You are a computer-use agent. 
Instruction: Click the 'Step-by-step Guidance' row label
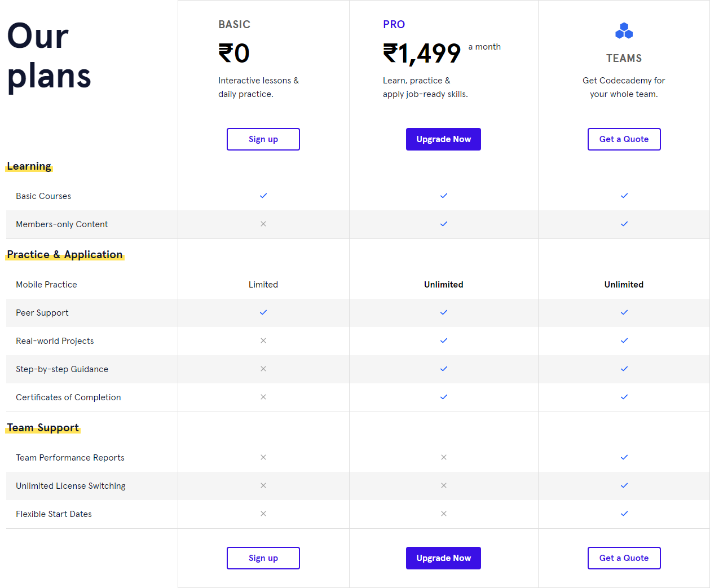point(62,369)
